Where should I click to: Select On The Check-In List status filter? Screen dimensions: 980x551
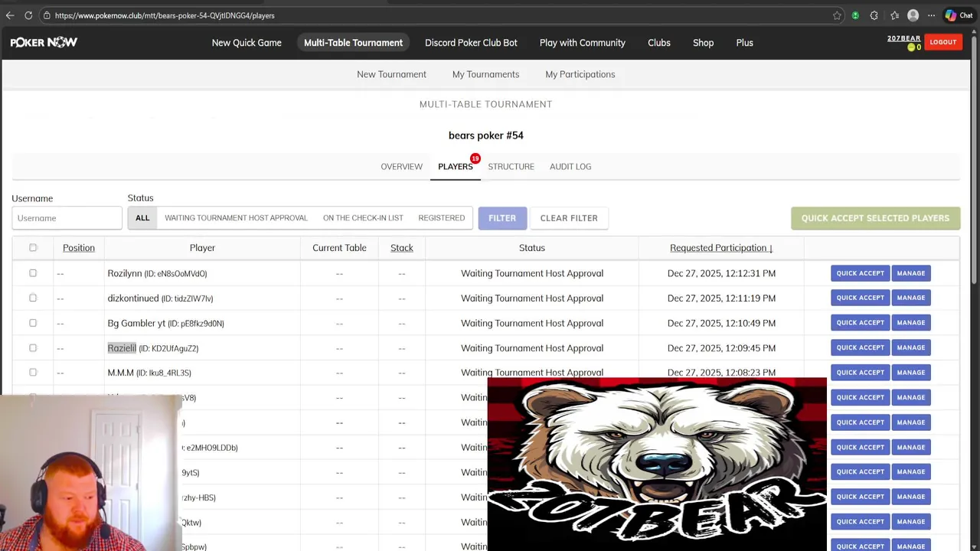click(363, 218)
